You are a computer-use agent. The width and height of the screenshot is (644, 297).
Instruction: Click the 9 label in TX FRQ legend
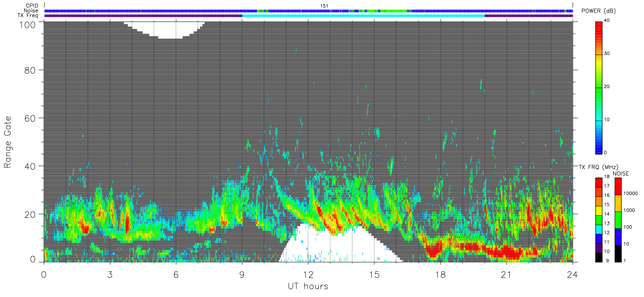pos(607,260)
